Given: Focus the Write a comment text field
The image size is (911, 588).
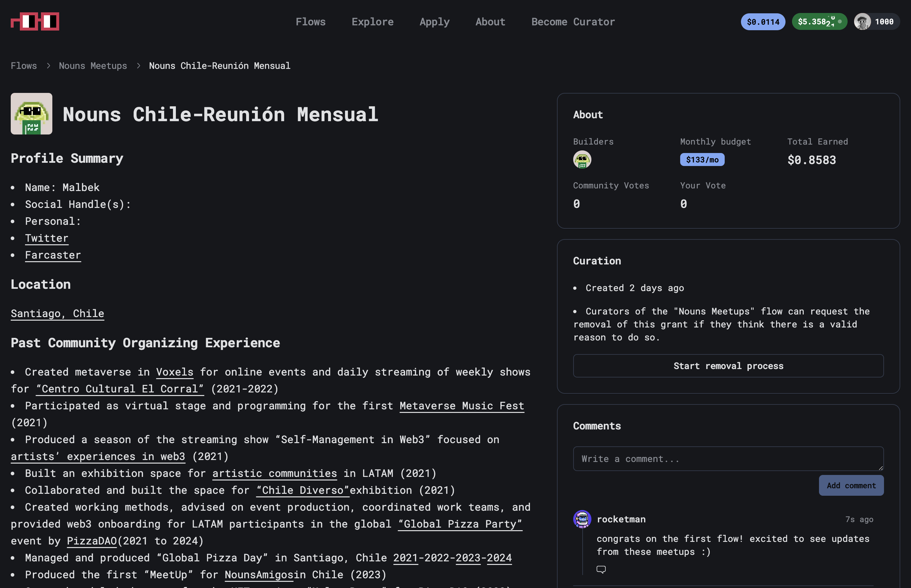Looking at the screenshot, I should pos(728,459).
